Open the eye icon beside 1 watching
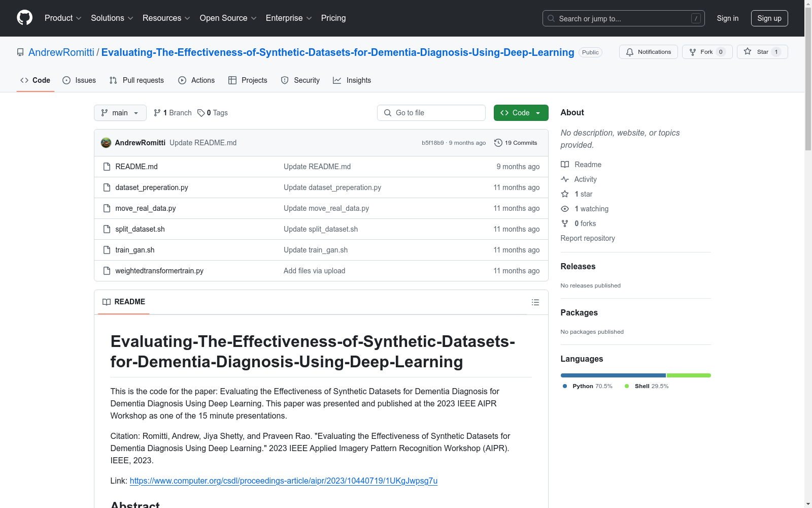 565,209
